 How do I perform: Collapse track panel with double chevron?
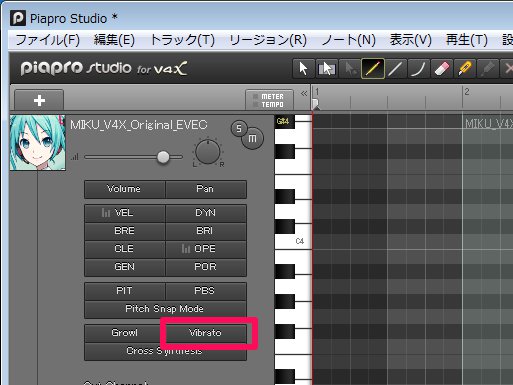pos(304,94)
